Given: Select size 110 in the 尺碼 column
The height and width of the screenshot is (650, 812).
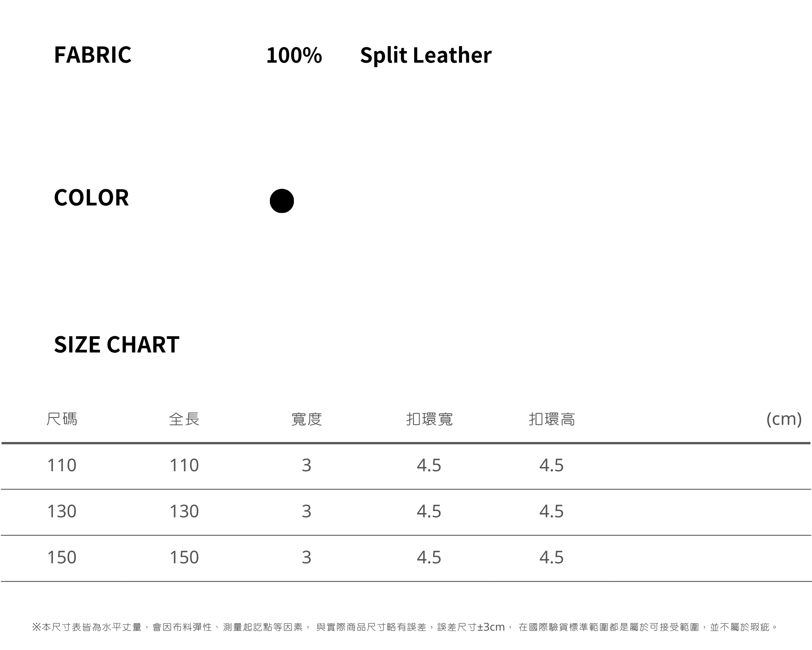Looking at the screenshot, I should tap(62, 465).
